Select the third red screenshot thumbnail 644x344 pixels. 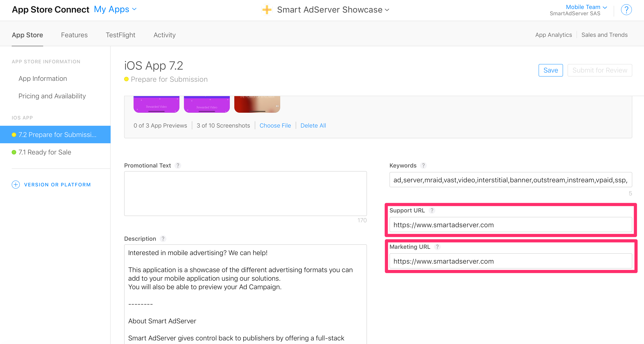pos(257,104)
